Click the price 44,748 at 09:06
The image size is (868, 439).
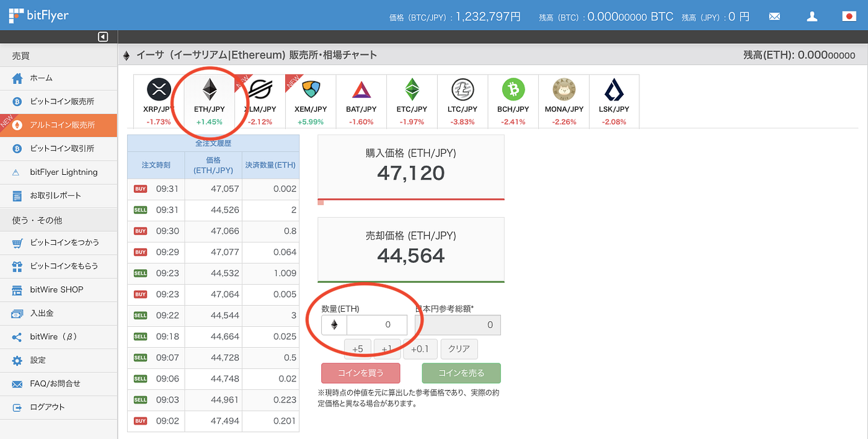click(225, 379)
